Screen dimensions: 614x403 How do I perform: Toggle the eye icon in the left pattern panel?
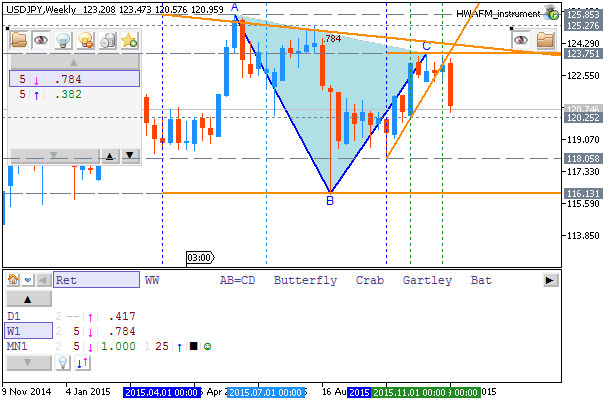[x=41, y=40]
